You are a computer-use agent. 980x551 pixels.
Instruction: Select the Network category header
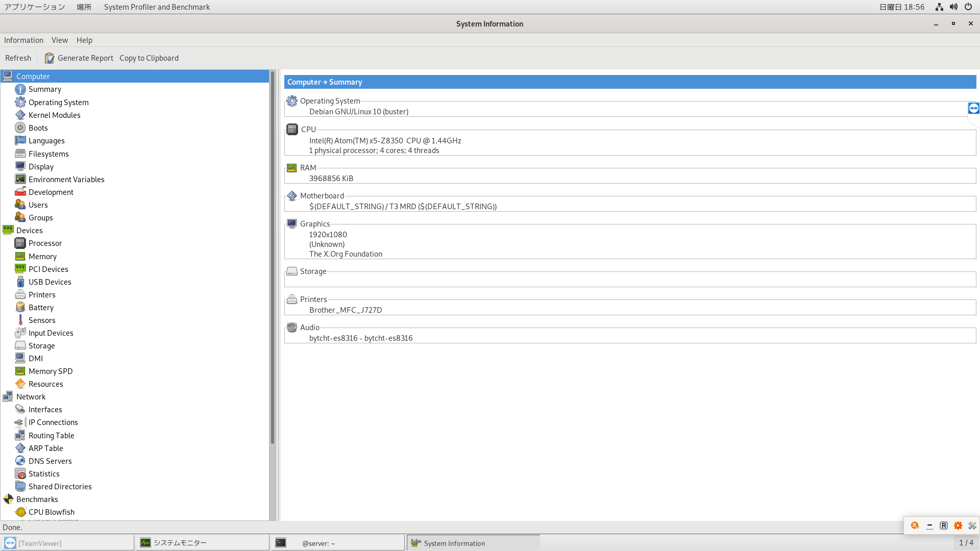point(31,397)
